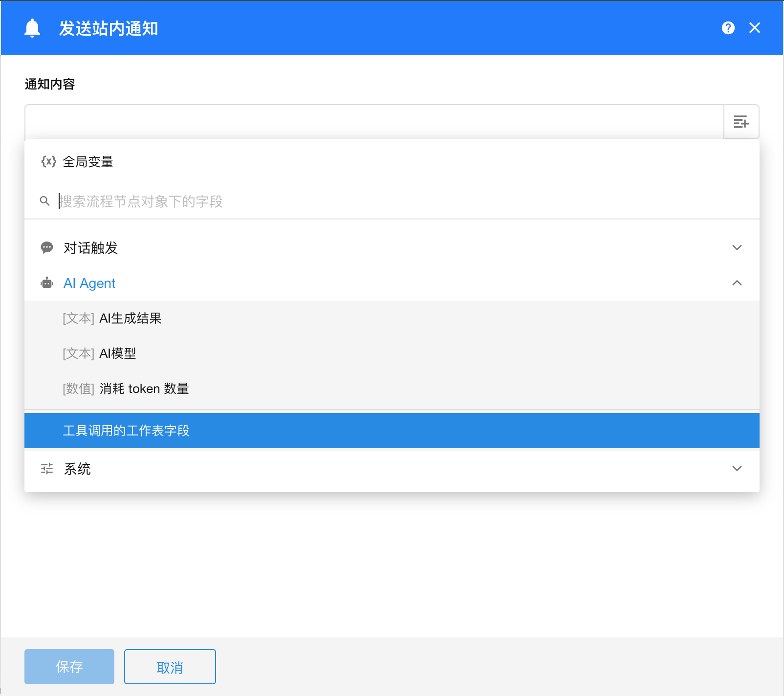This screenshot has height=696, width=784.
Task: Close the send notification dialog
Action: 754,28
